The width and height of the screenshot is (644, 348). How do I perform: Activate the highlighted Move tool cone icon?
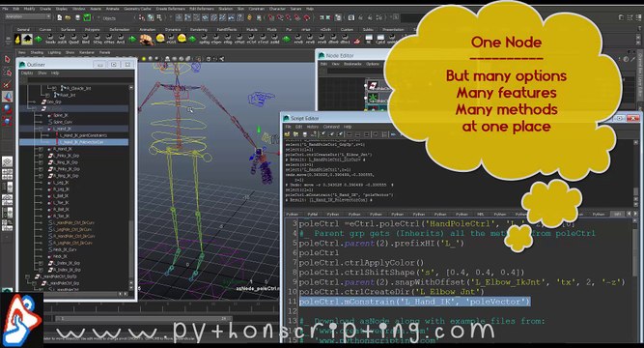7,97
